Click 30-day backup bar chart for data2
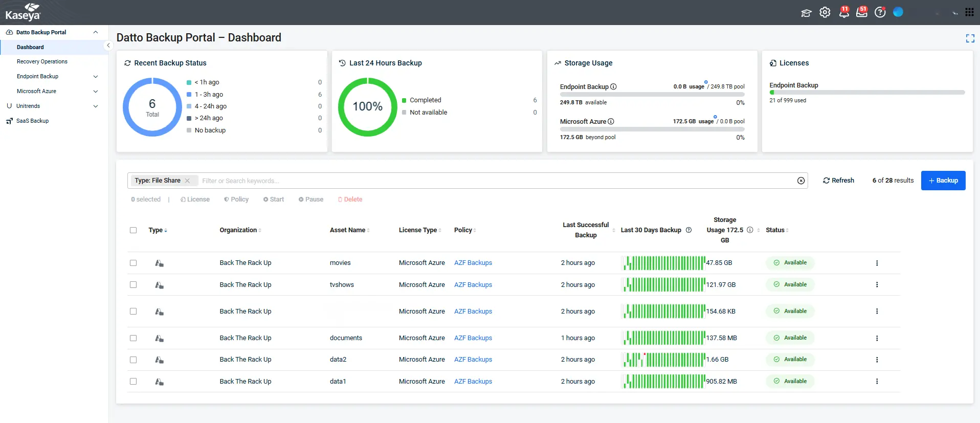Image resolution: width=980 pixels, height=423 pixels. pyautogui.click(x=664, y=360)
